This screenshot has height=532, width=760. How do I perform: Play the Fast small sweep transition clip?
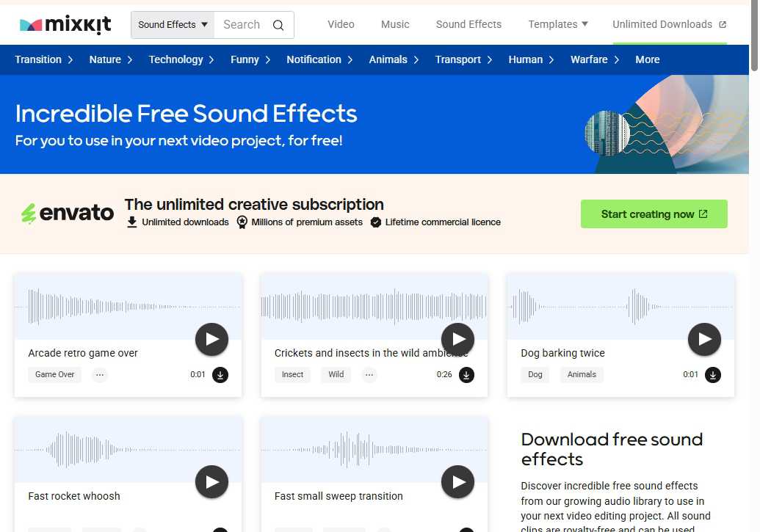457,481
